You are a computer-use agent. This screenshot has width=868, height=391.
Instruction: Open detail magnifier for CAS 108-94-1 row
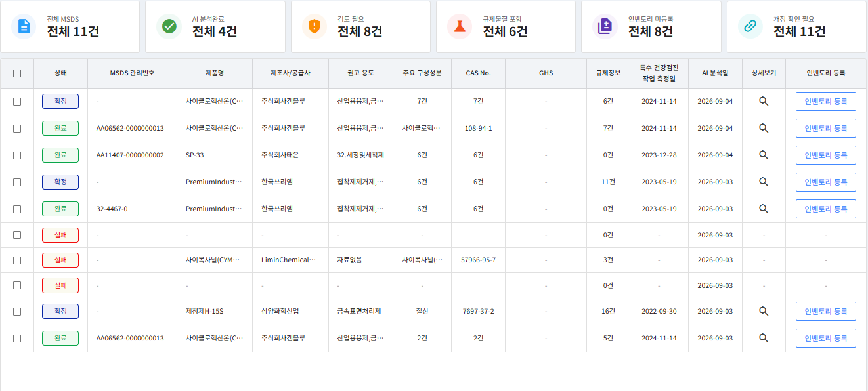(764, 128)
